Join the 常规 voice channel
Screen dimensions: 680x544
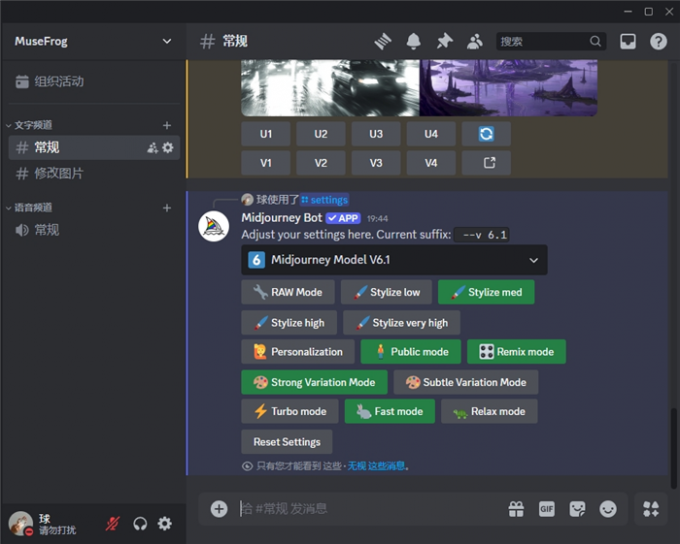(x=94, y=230)
